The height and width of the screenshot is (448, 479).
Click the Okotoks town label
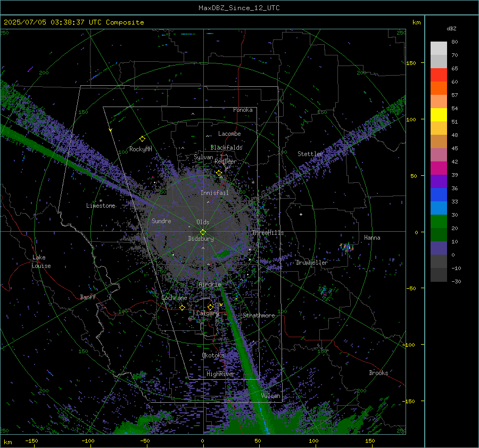click(x=213, y=355)
